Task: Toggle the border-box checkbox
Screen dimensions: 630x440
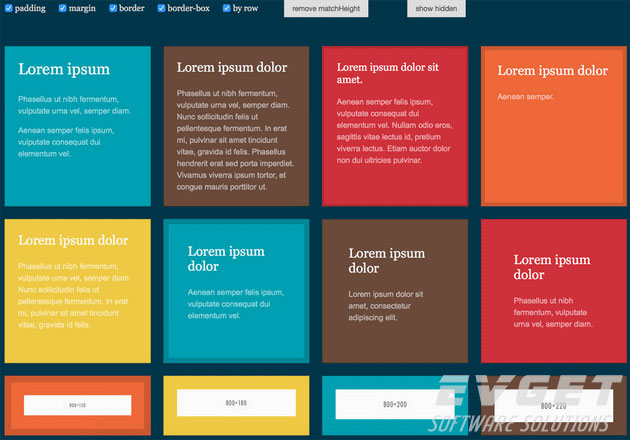Action: 161,8
